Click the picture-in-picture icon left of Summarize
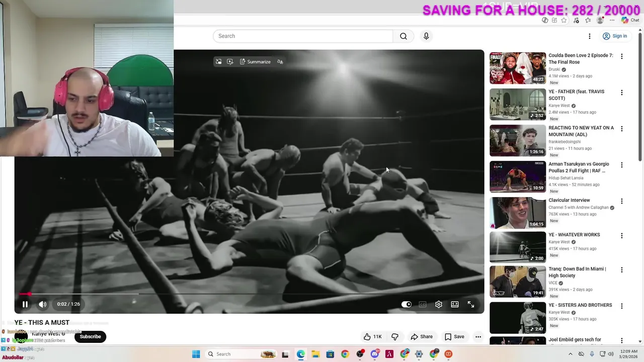 pyautogui.click(x=218, y=62)
